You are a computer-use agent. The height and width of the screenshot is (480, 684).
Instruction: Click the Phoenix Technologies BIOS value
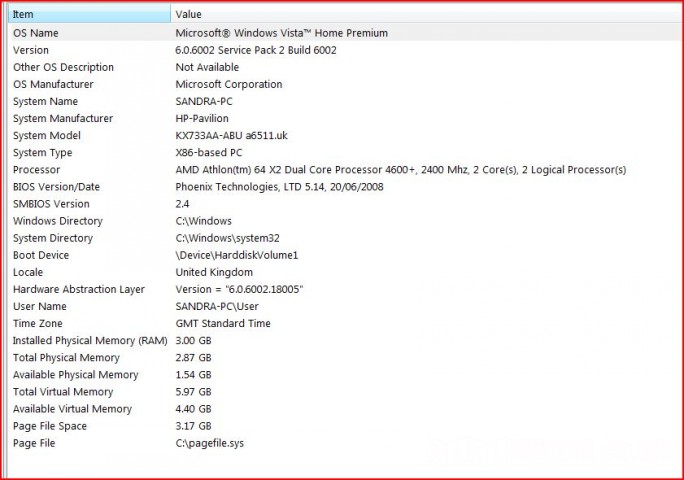click(x=279, y=187)
